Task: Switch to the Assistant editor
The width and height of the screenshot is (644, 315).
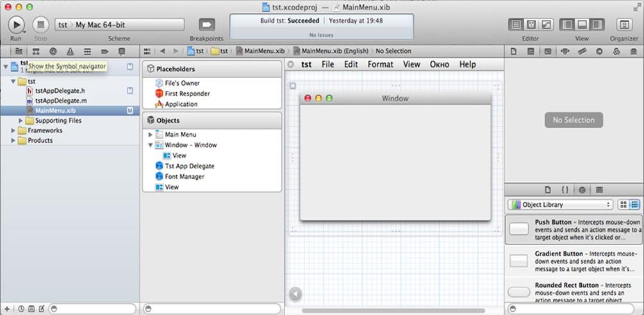Action: 531,24
